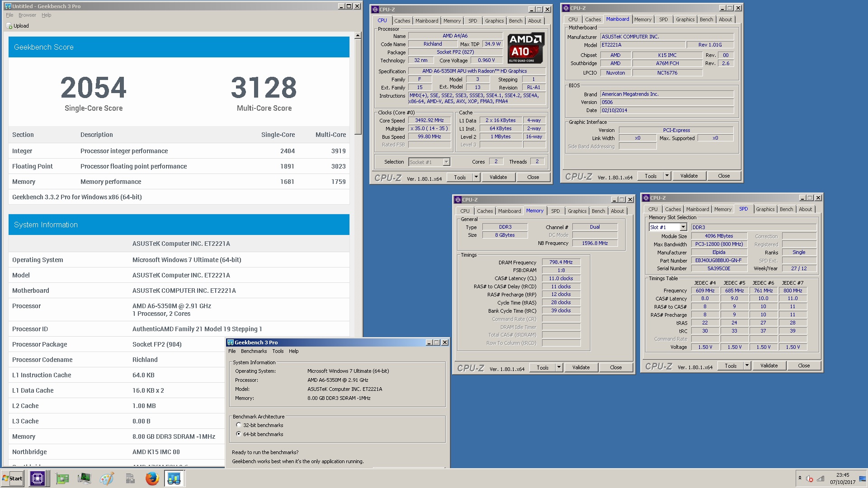Click Tools button in Mainboard window
The image size is (868, 488).
[x=651, y=176]
